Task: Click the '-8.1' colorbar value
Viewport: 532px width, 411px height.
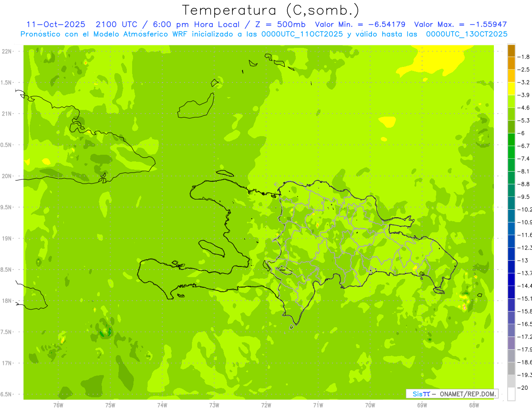Action: click(x=524, y=172)
